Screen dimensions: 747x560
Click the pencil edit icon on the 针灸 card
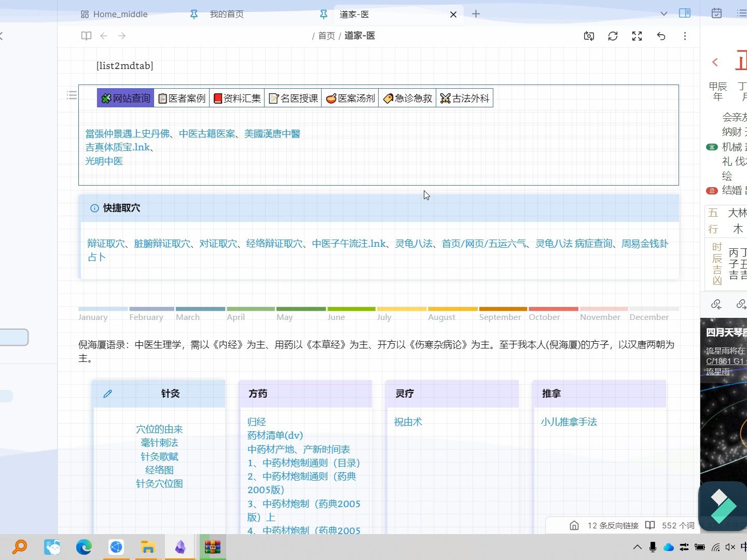[x=107, y=394]
